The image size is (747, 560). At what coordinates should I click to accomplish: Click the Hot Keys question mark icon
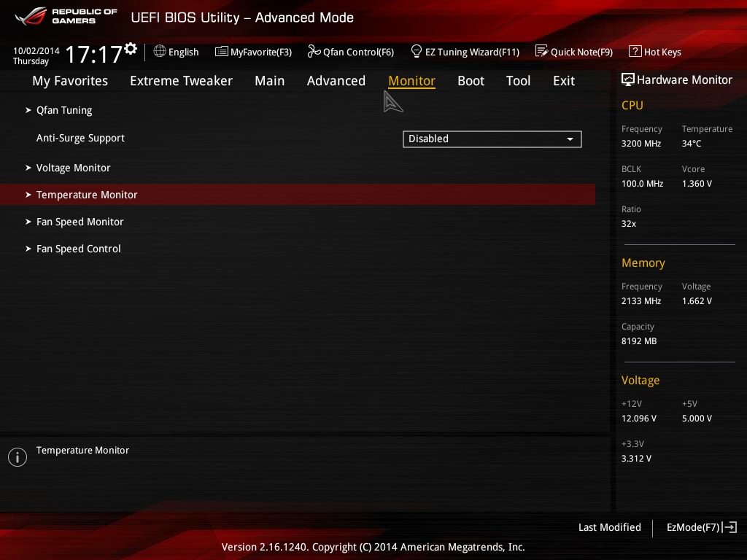(635, 52)
